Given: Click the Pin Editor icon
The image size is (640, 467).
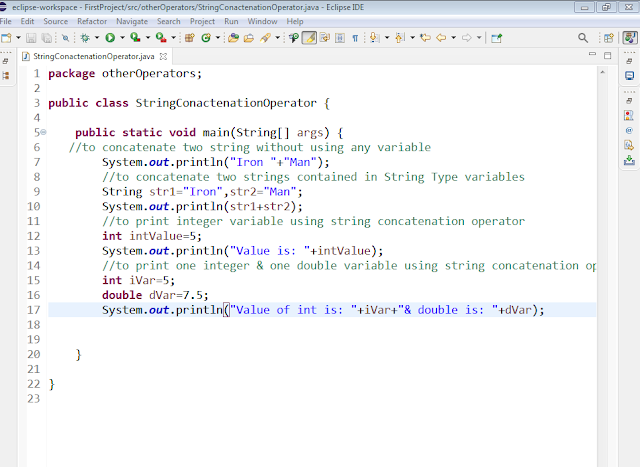Looking at the screenshot, I should (x=496, y=38).
